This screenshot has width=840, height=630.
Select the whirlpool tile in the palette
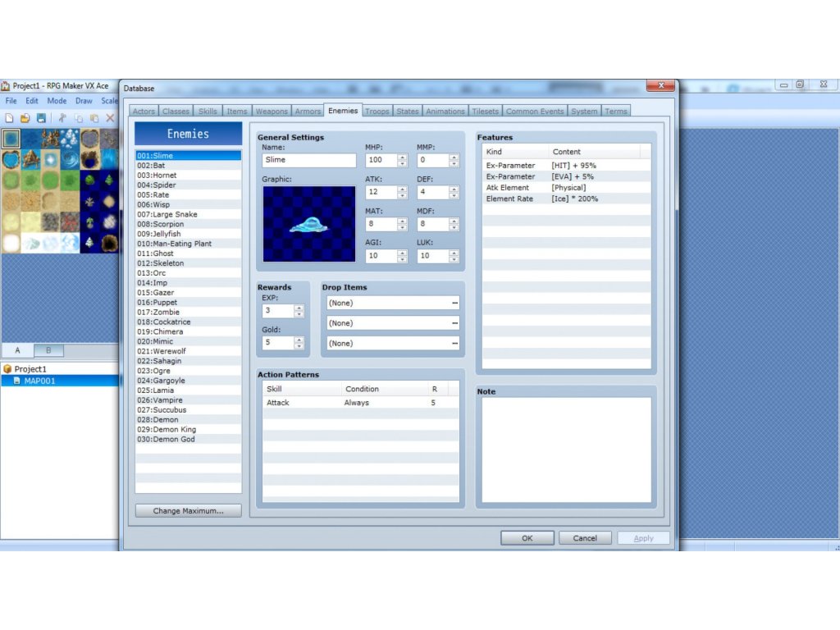71,159
